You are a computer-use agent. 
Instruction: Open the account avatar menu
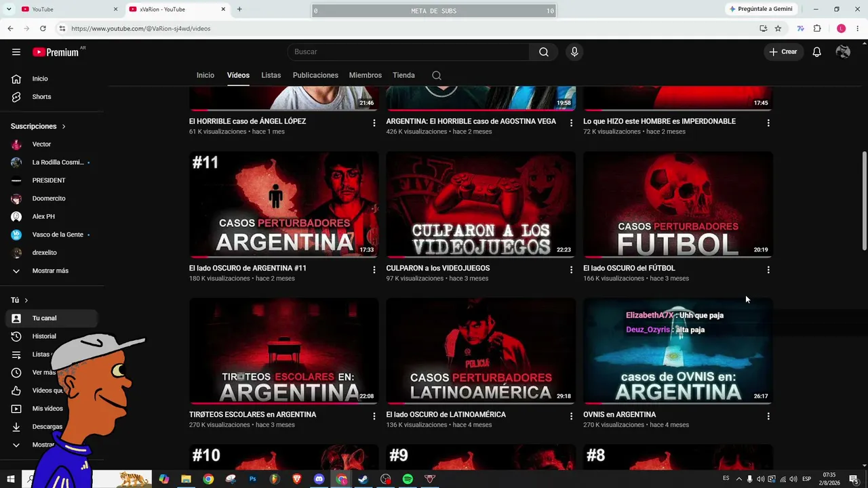[x=843, y=52]
